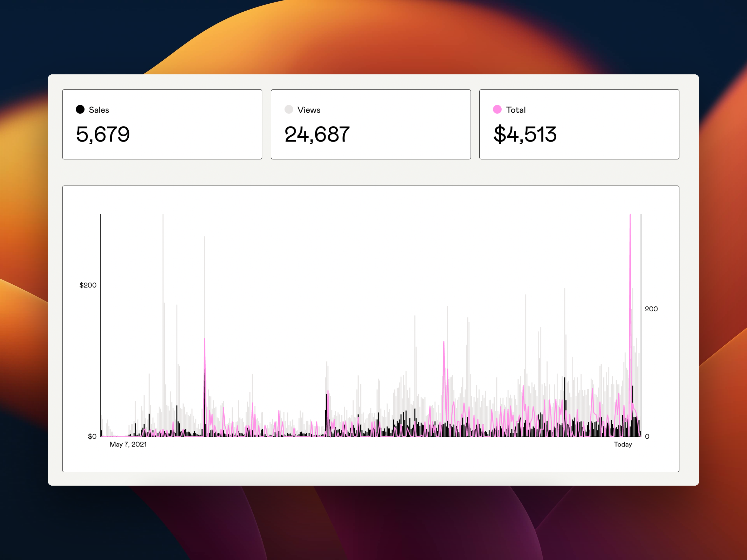
Task: Click the 24,687 views figure
Action: click(317, 134)
